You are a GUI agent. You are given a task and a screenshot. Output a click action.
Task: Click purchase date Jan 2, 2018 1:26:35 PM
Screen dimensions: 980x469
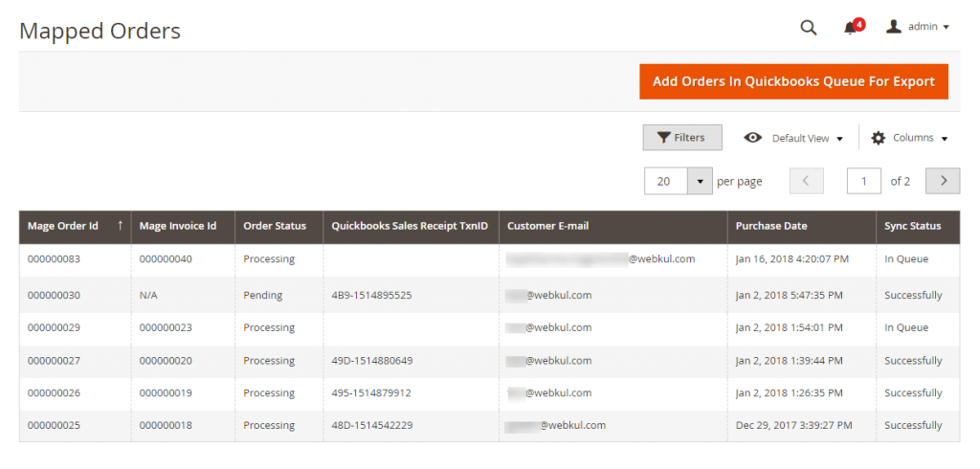(x=790, y=393)
